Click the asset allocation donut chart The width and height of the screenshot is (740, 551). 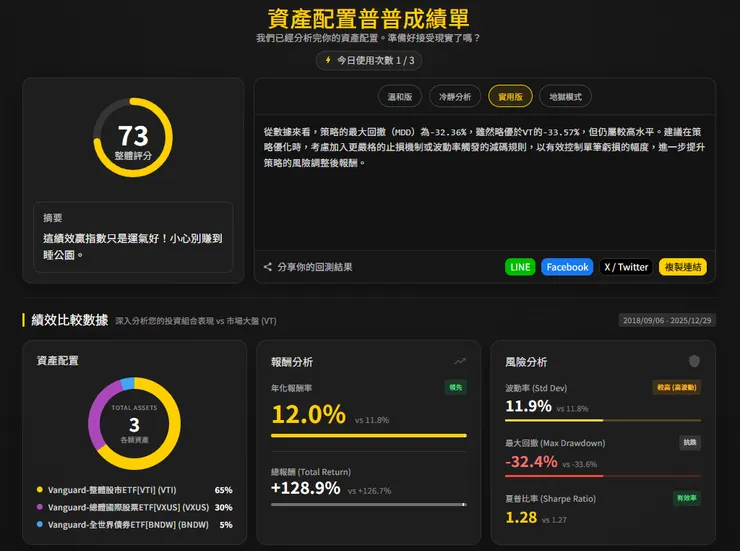pos(135,423)
